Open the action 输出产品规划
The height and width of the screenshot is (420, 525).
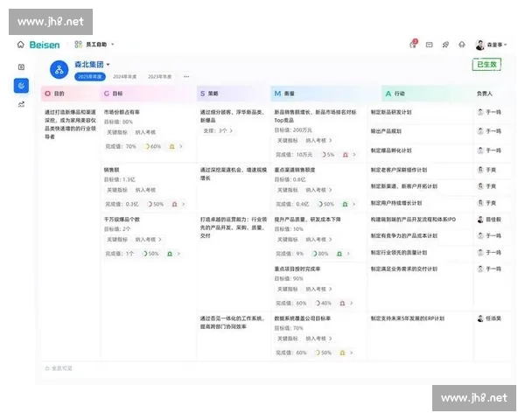[386, 131]
